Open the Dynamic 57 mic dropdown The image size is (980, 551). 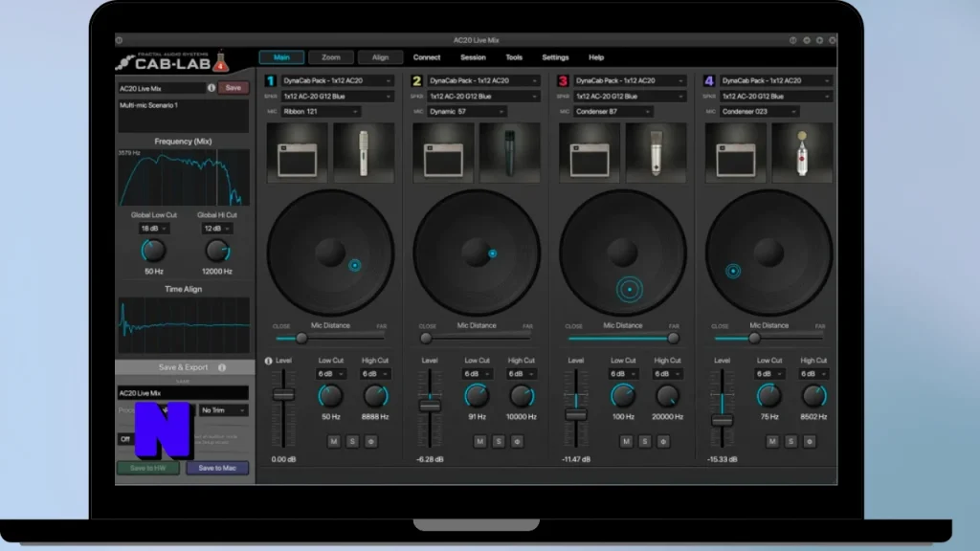467,111
